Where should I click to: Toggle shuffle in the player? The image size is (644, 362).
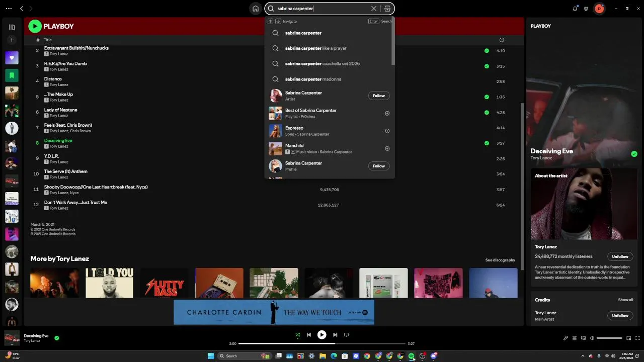tap(297, 335)
